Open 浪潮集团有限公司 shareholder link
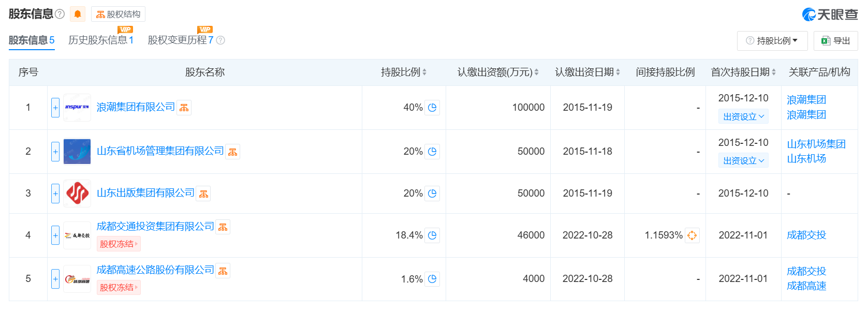The width and height of the screenshot is (868, 312). tap(136, 107)
